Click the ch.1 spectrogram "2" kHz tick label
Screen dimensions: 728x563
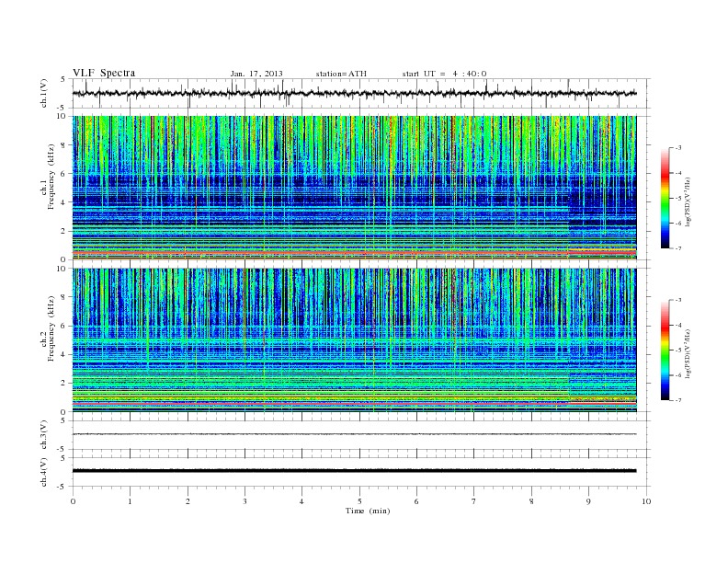click(x=63, y=231)
